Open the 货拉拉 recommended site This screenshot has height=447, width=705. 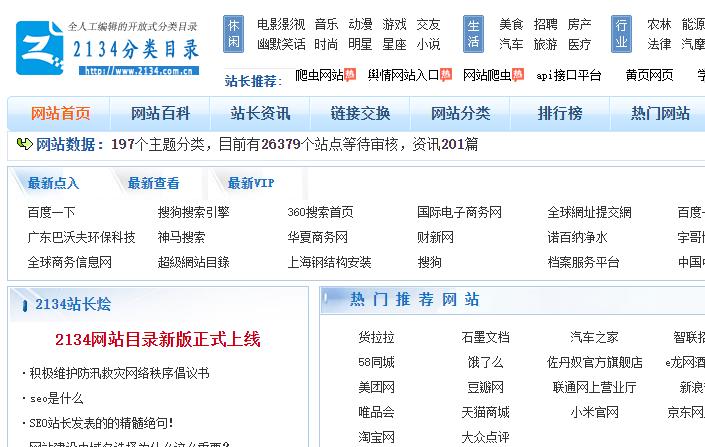coord(376,337)
